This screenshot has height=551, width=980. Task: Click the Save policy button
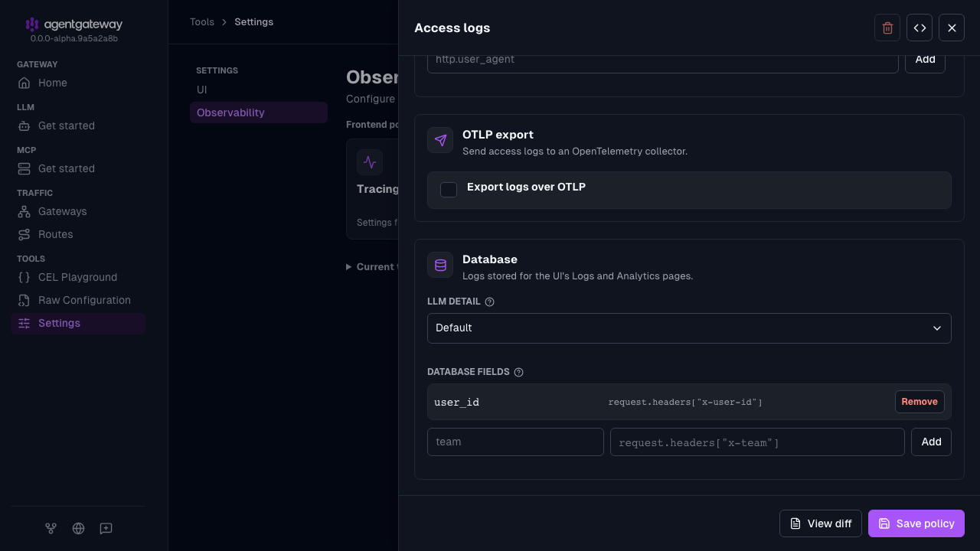(916, 523)
